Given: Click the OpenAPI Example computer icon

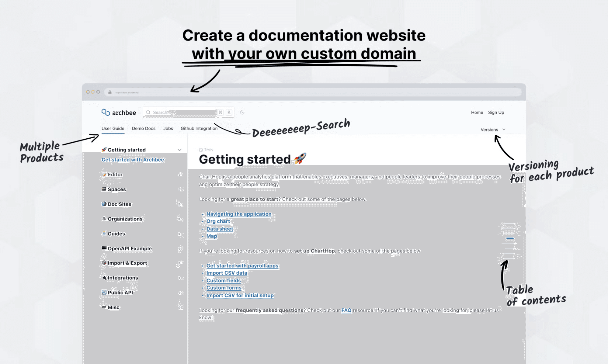Looking at the screenshot, I should click(104, 248).
